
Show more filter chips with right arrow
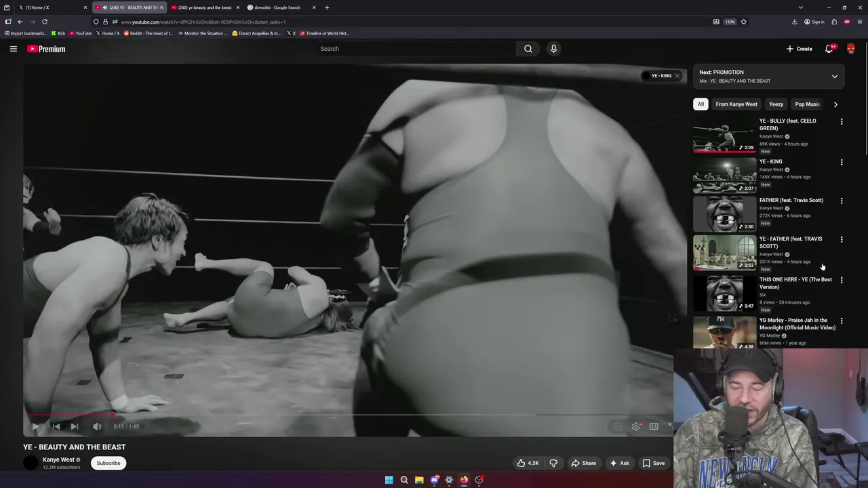(x=835, y=104)
